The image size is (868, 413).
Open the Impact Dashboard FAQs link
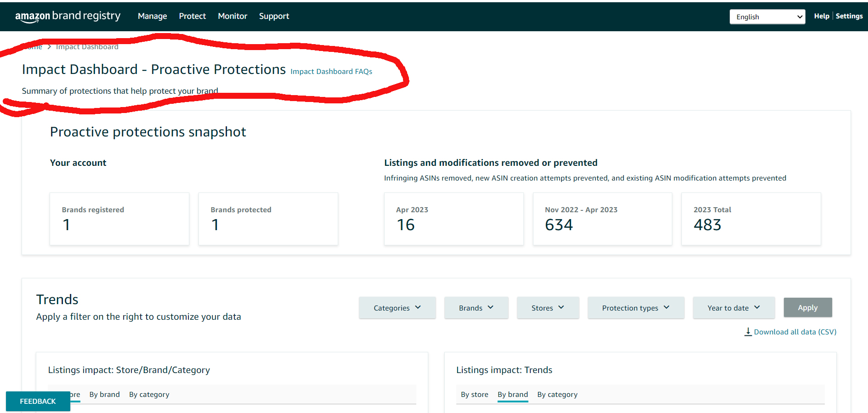pyautogui.click(x=331, y=71)
